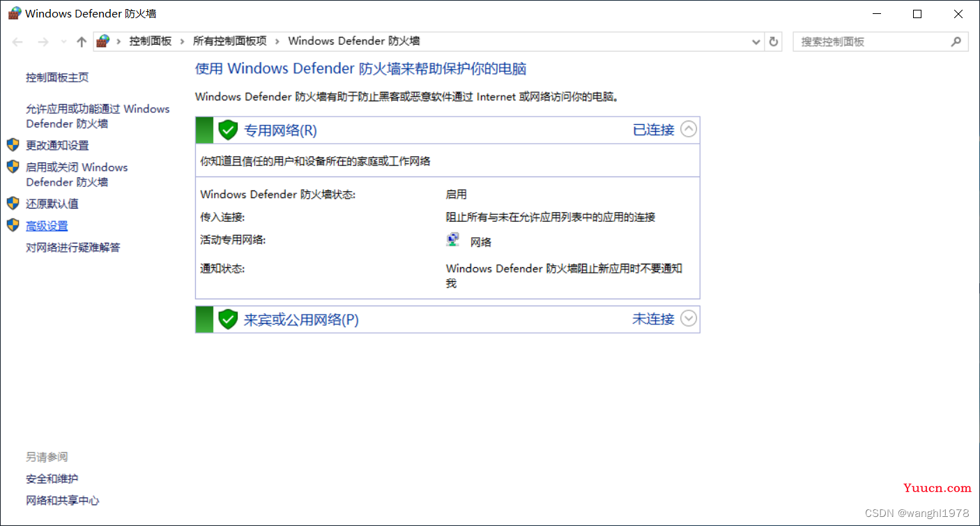Click 传入连接: label
This screenshot has height=526, width=980.
point(222,217)
